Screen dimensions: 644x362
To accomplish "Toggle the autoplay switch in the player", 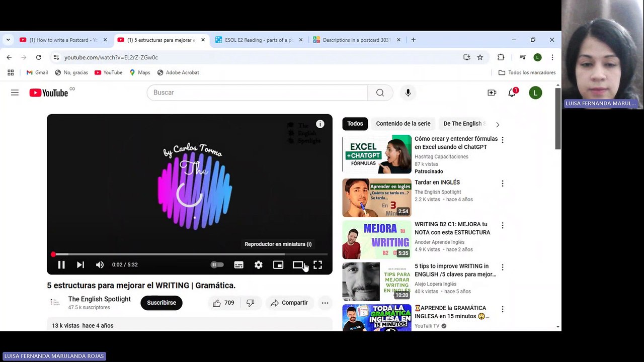I will coord(217,265).
